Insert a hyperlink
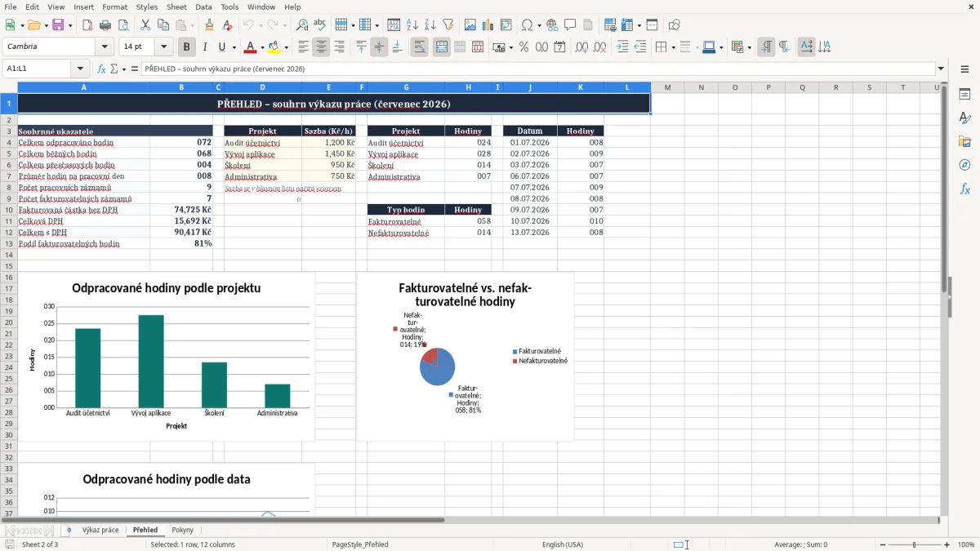The width and height of the screenshot is (980, 551). point(552,25)
